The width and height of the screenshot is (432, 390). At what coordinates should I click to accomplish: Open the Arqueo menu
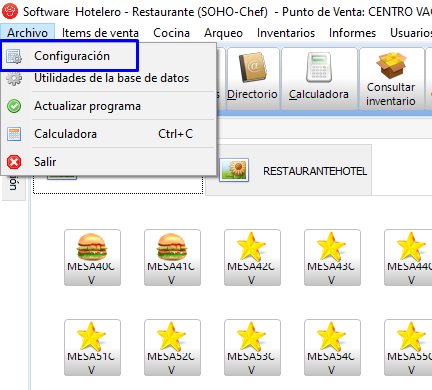pos(223,33)
